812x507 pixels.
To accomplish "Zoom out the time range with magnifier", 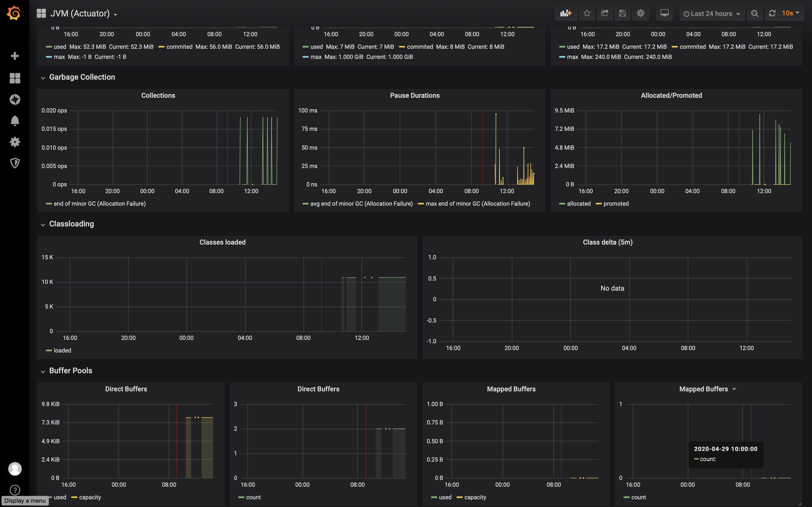I will (x=755, y=14).
